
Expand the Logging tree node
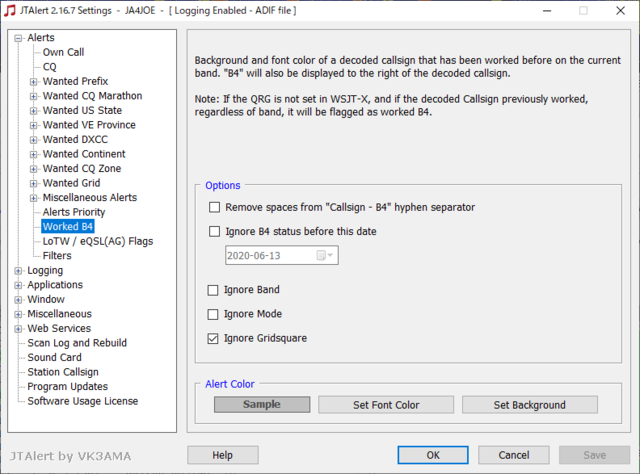[18, 271]
